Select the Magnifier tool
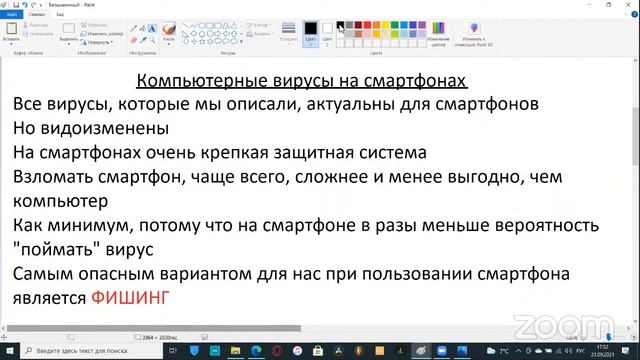 152,40
